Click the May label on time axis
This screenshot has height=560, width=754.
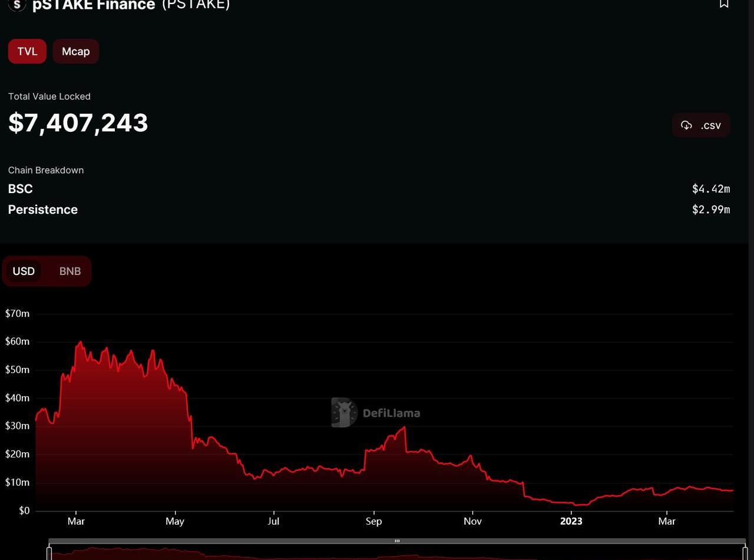click(x=175, y=521)
